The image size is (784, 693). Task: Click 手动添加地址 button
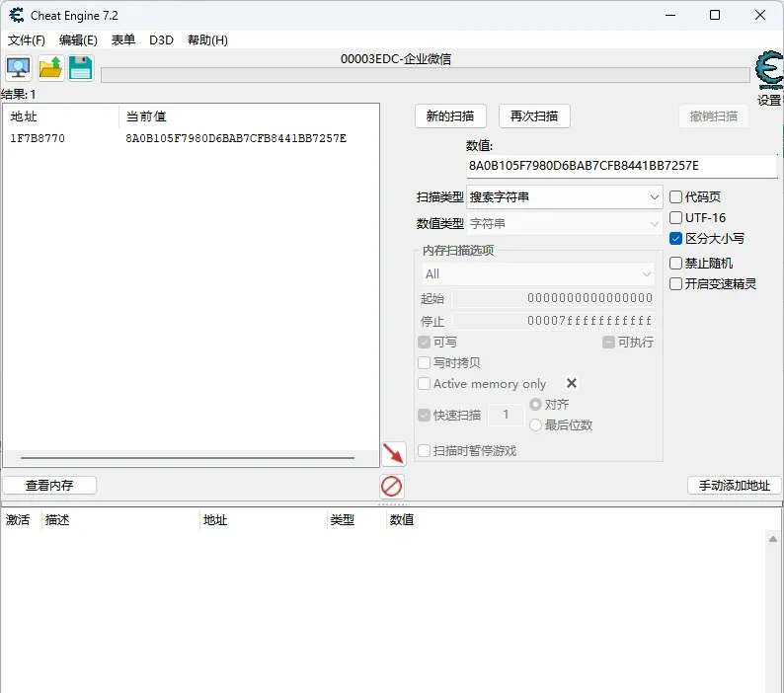734,485
